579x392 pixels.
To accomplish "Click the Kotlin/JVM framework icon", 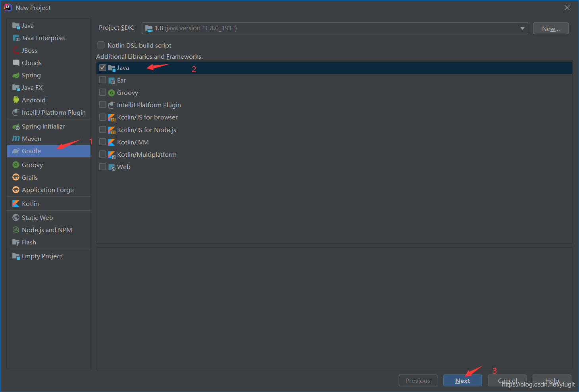I will [112, 142].
